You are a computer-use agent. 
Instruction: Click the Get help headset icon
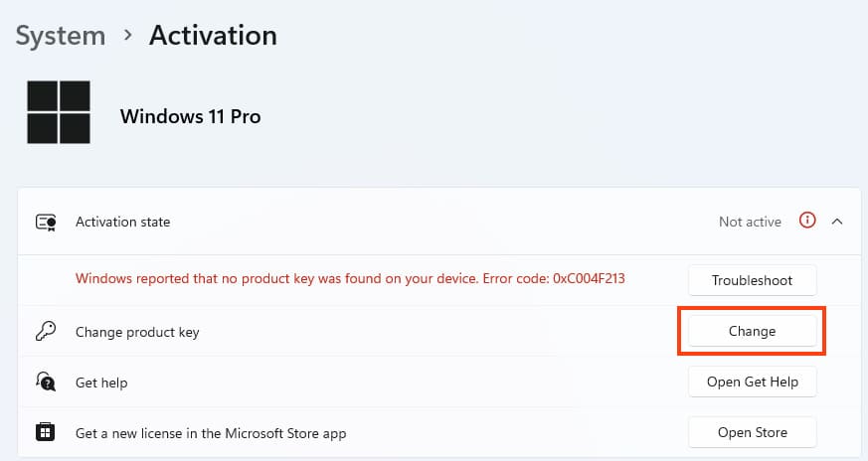tap(45, 382)
